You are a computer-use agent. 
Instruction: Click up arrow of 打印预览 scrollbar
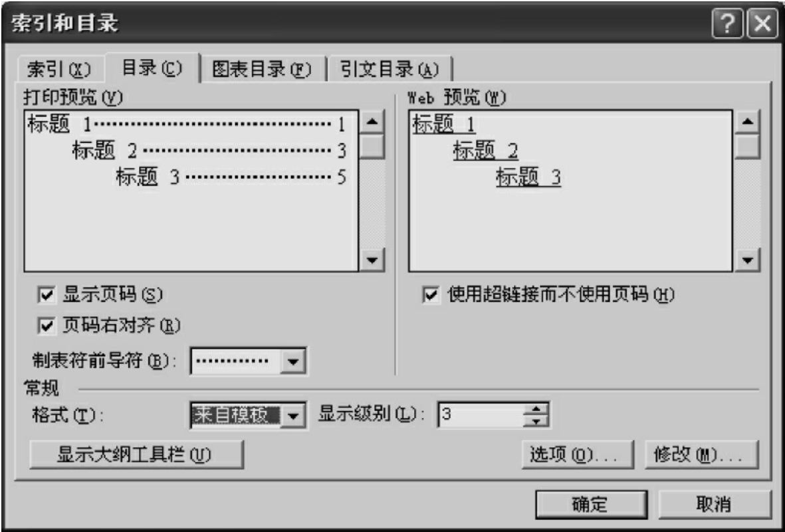(372, 122)
